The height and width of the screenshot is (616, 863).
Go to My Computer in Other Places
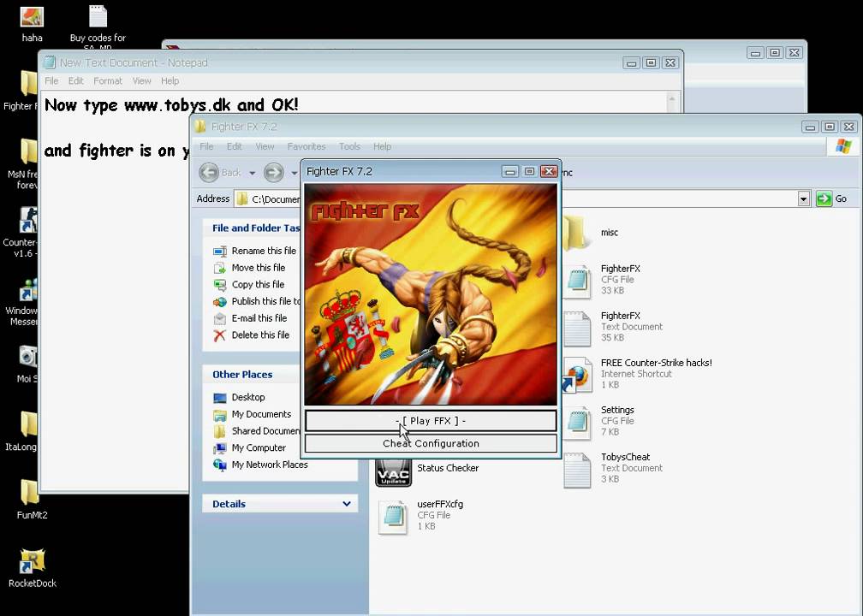[x=259, y=447]
